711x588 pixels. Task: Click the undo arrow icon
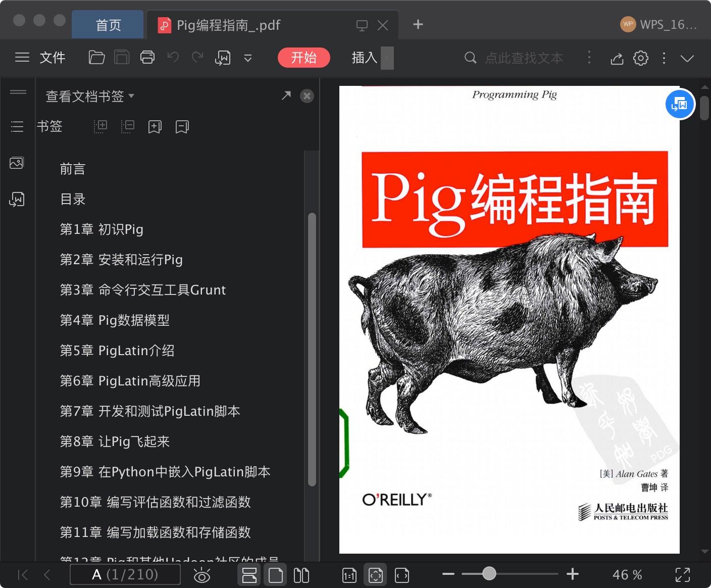(173, 58)
